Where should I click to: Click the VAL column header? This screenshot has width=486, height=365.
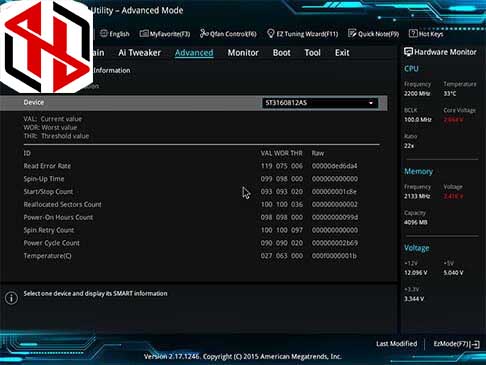pos(266,153)
